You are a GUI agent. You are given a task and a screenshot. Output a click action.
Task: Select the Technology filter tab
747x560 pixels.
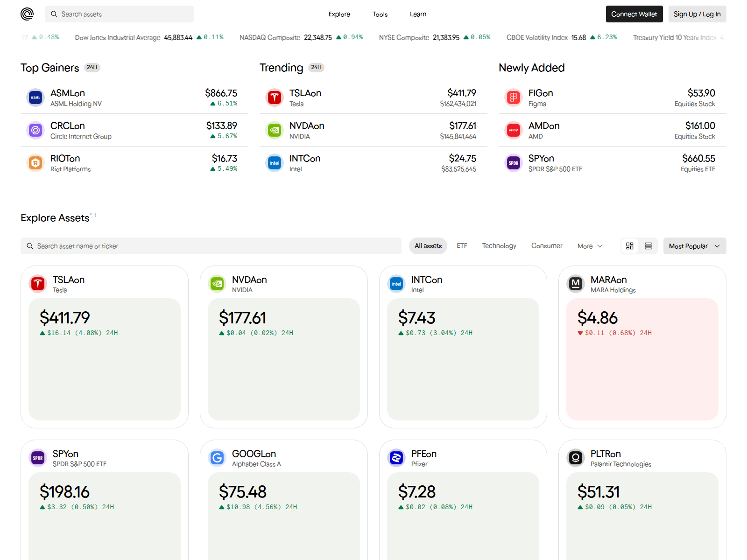[499, 246]
